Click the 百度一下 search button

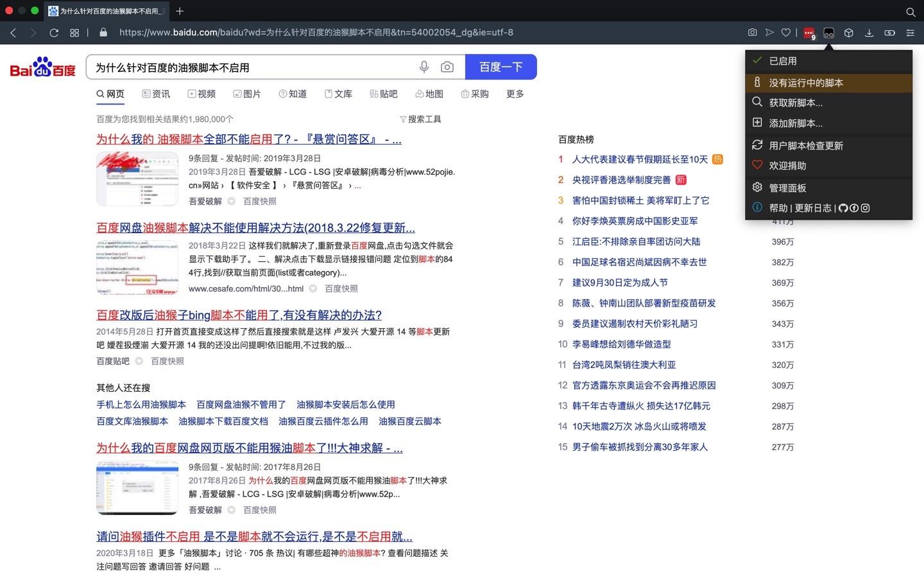(x=501, y=67)
